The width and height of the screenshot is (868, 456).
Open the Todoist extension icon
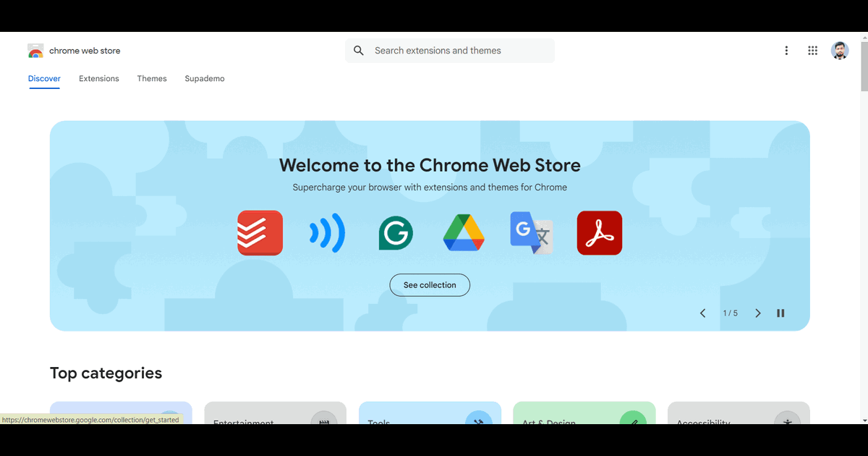click(260, 233)
